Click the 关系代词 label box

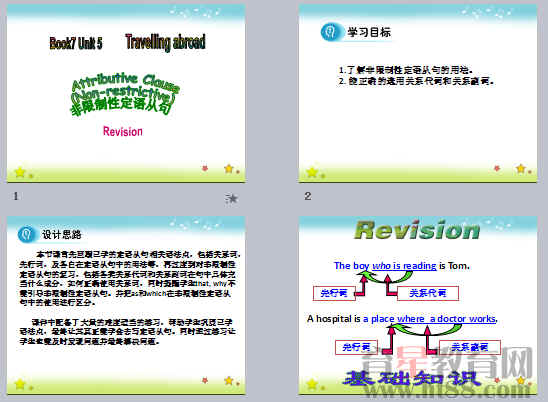click(x=428, y=293)
